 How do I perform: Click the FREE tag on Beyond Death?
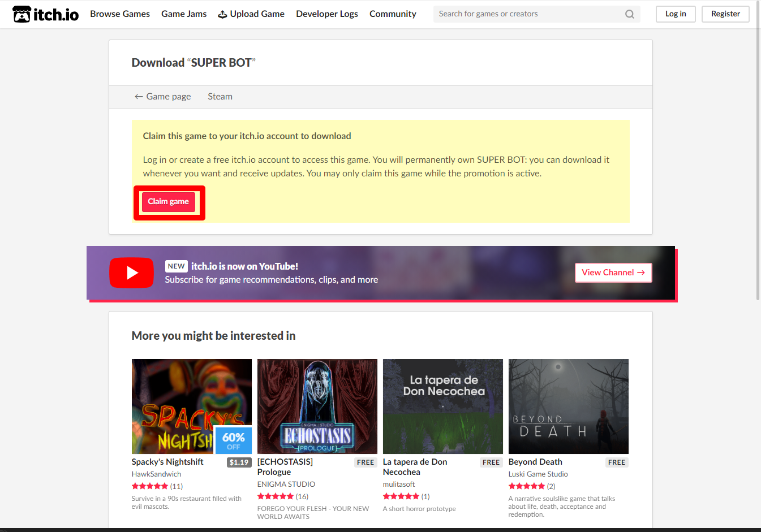click(617, 462)
